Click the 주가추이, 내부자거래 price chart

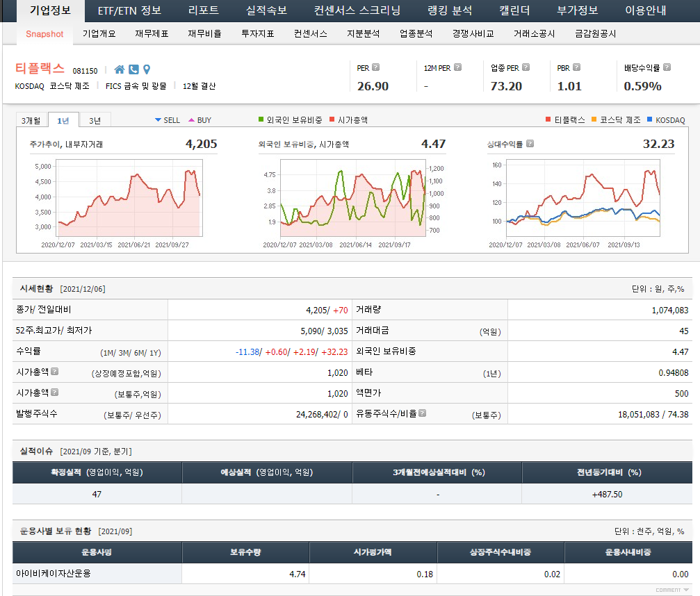(129, 198)
